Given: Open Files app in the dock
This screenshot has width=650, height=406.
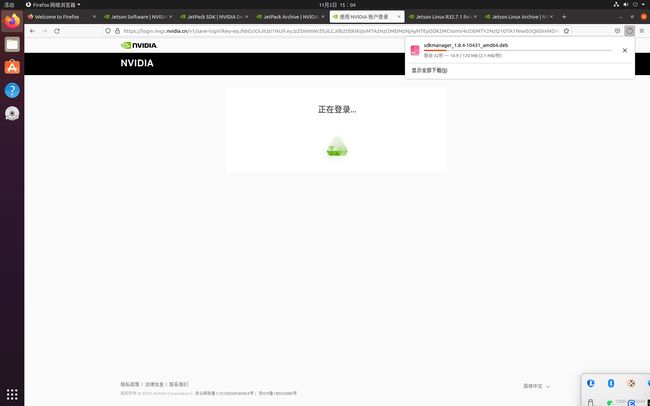Looking at the screenshot, I should click(x=12, y=44).
